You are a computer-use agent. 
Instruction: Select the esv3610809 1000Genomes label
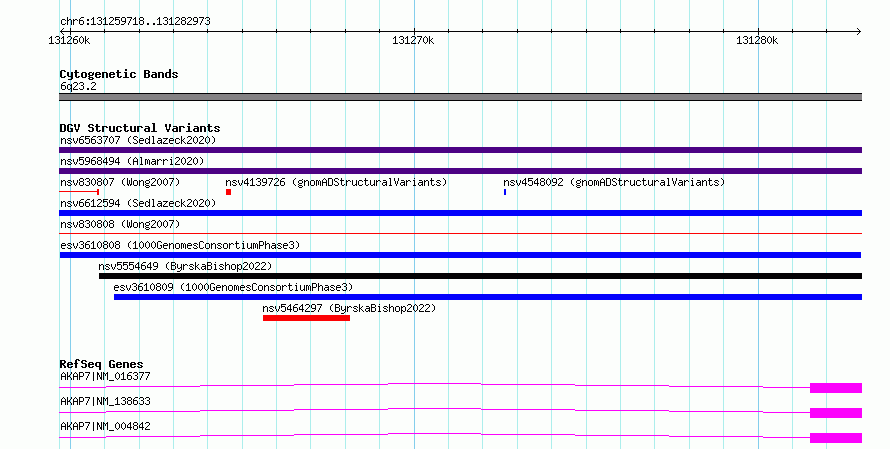click(x=233, y=287)
